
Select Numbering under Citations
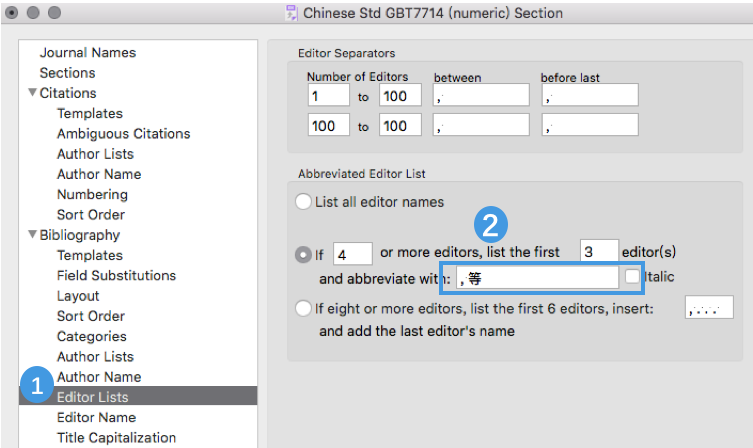click(92, 194)
